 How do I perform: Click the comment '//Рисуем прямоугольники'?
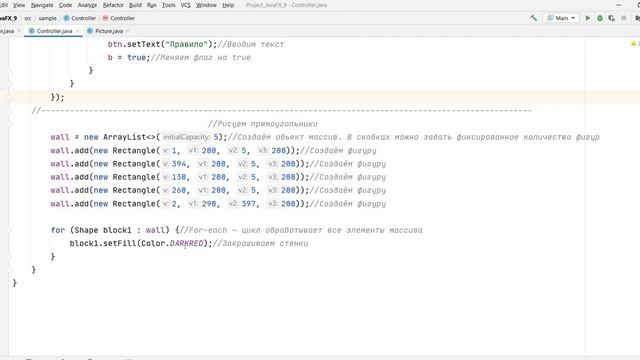point(262,124)
